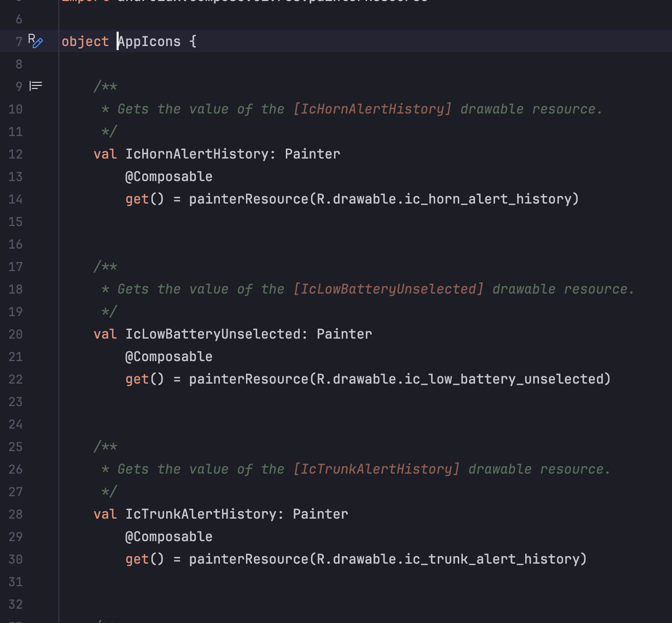Follow the [IcLowBatteryUnselected] doc comment link

point(389,289)
